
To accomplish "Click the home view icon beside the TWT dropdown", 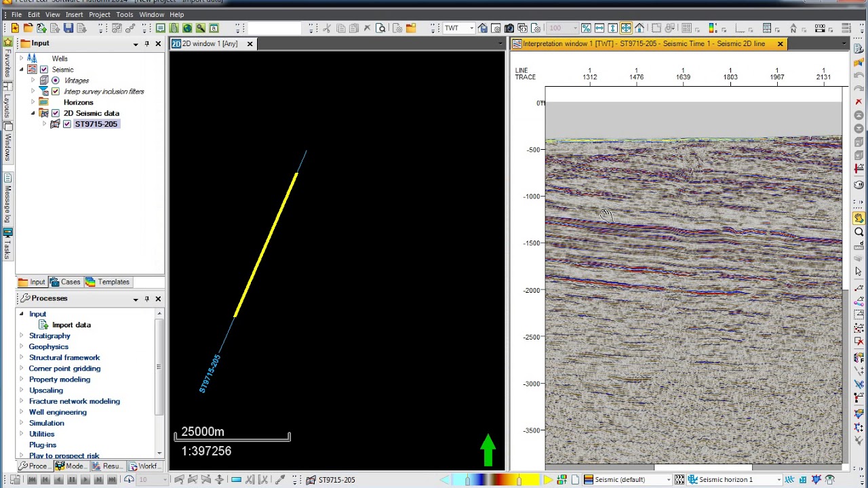I will [483, 28].
